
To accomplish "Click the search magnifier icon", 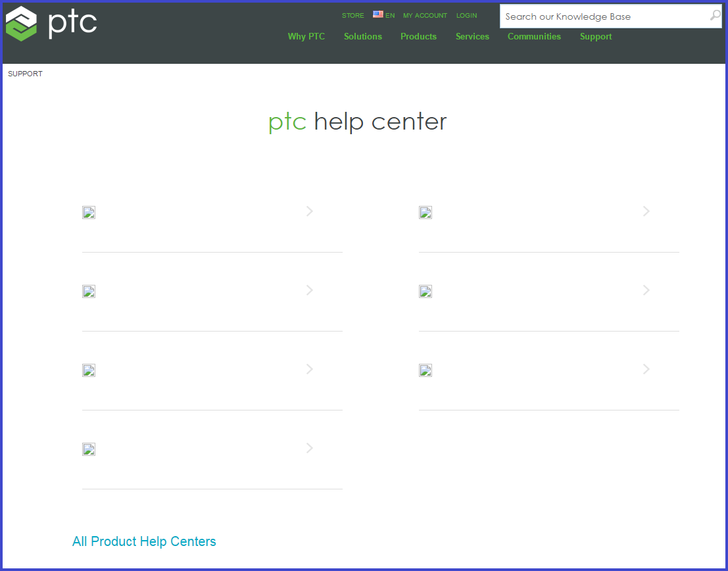I will (x=715, y=16).
